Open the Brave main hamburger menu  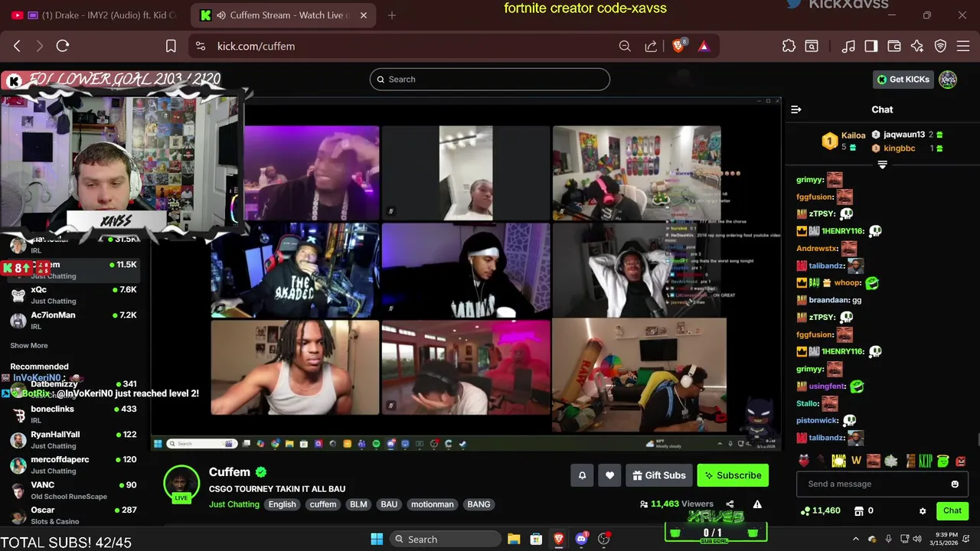[x=963, y=46]
